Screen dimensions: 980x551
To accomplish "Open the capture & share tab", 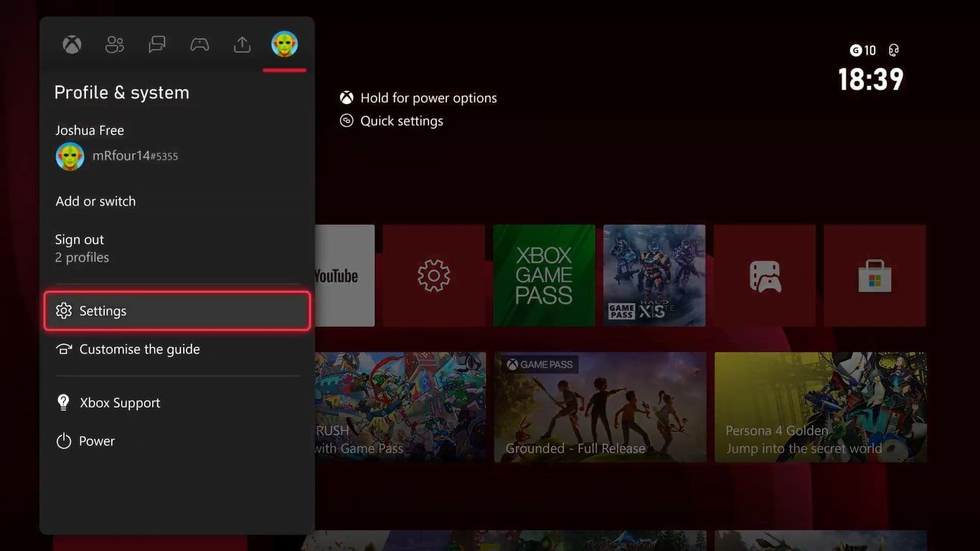I will [242, 44].
